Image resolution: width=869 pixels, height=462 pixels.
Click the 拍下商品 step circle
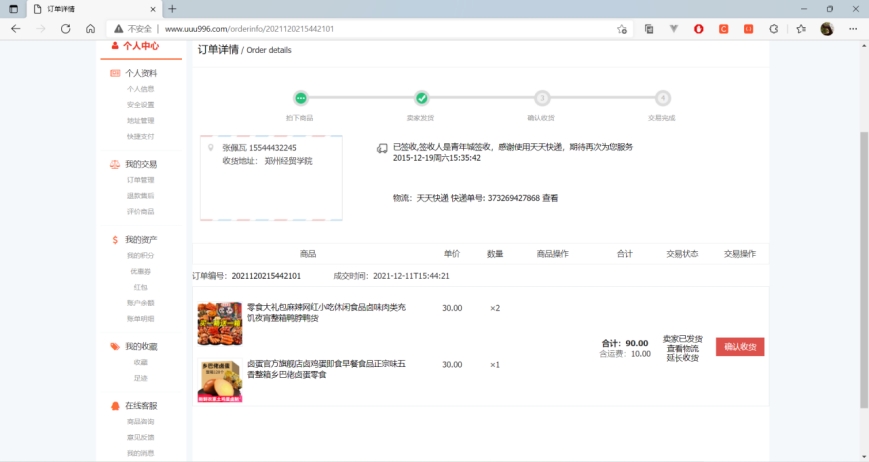pyautogui.click(x=300, y=98)
